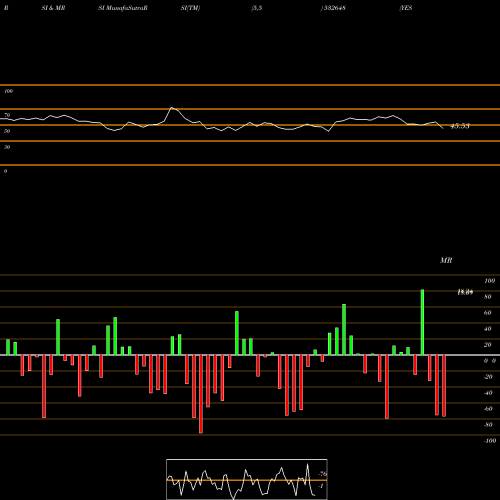The width and height of the screenshot is (500, 500).
Task: Click the ')532648' stock code text
Action: 333,8
